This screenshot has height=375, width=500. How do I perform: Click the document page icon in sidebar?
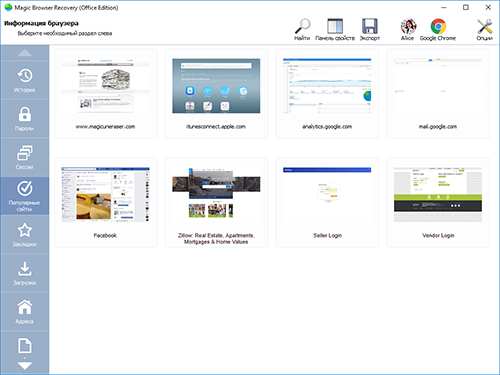[x=25, y=346]
